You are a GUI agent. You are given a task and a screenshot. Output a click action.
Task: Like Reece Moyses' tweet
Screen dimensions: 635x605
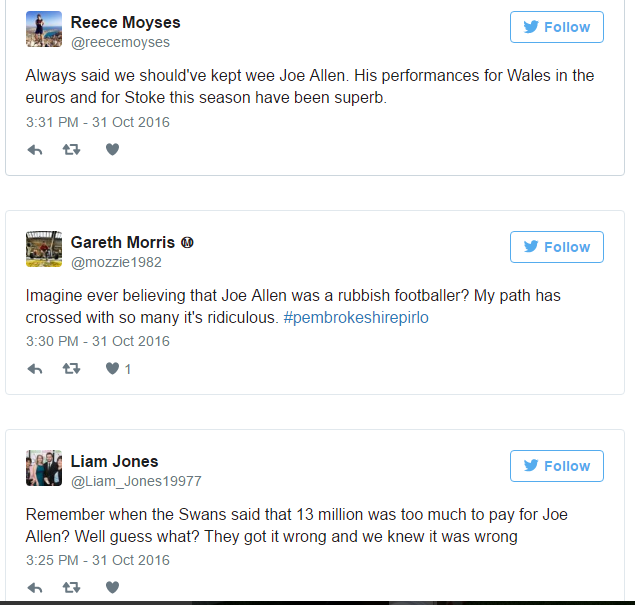point(113,150)
